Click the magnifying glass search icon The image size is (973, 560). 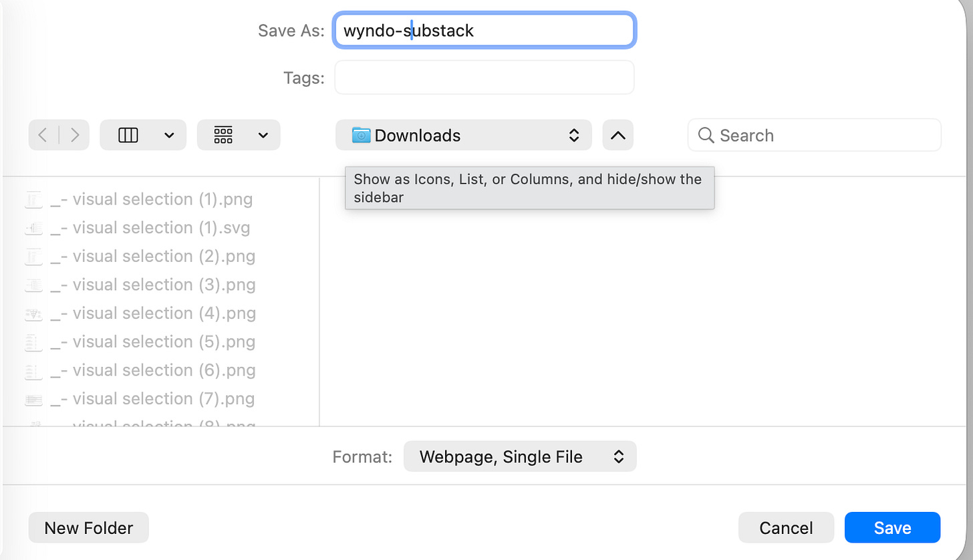pyautogui.click(x=706, y=135)
